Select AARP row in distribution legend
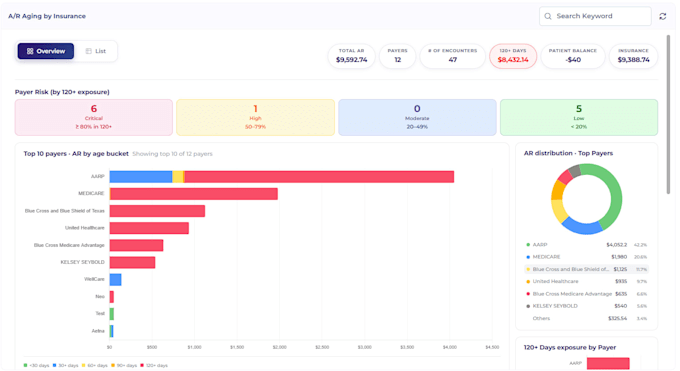This screenshot has width=680, height=371. 586,245
